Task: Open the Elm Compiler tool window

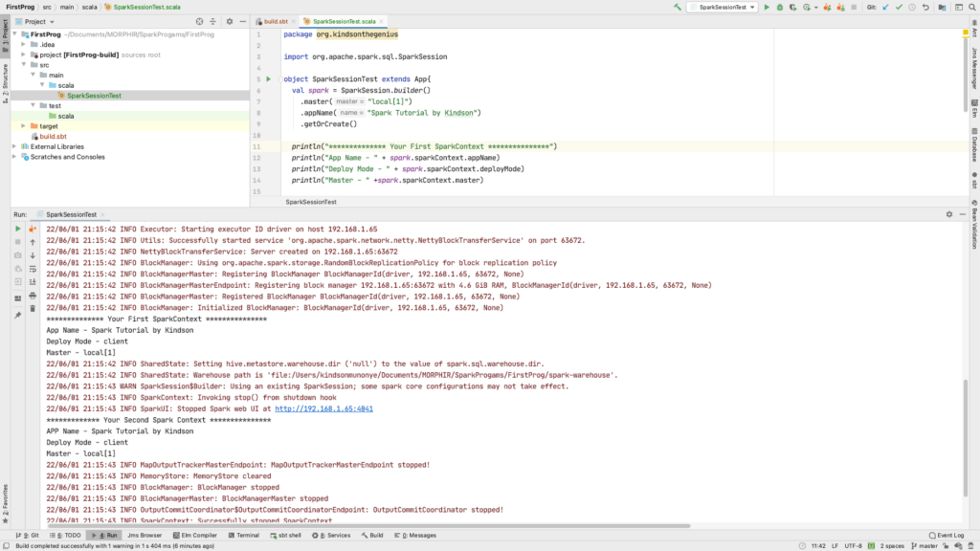Action: coord(195,536)
